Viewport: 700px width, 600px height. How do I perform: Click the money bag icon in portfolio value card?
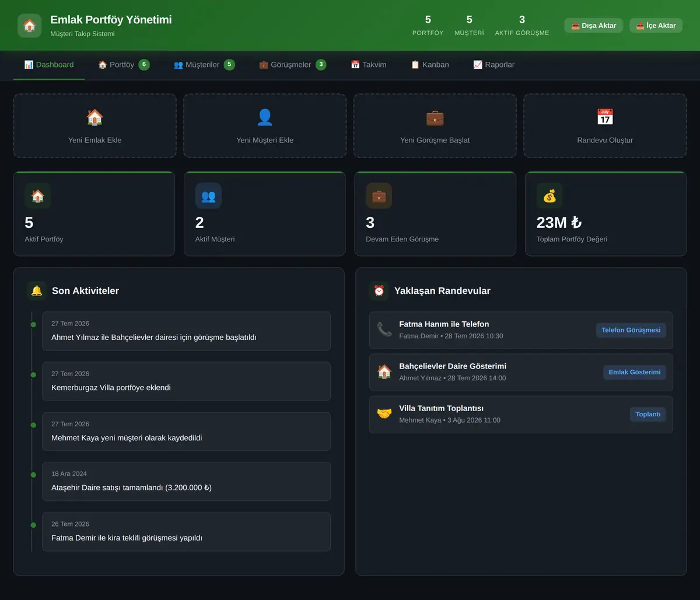point(549,196)
